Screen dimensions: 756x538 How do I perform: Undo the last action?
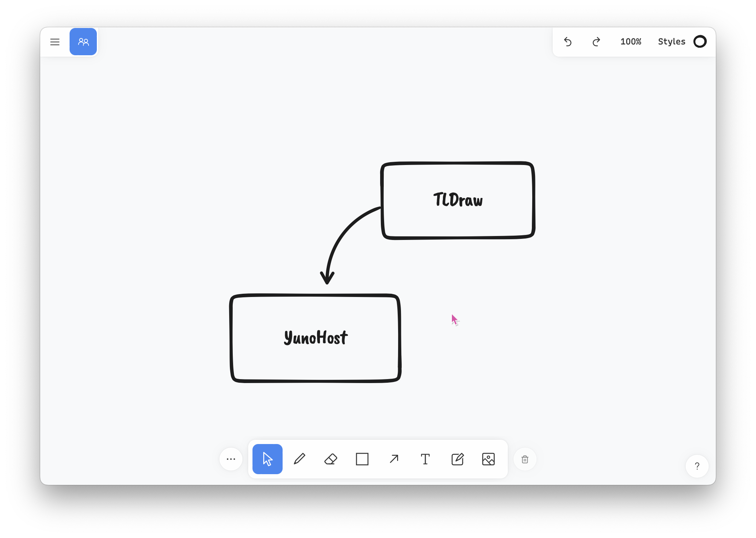coord(568,42)
